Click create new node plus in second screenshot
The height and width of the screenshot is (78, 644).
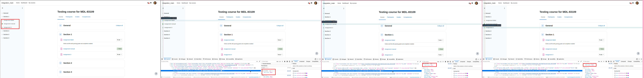257,61
